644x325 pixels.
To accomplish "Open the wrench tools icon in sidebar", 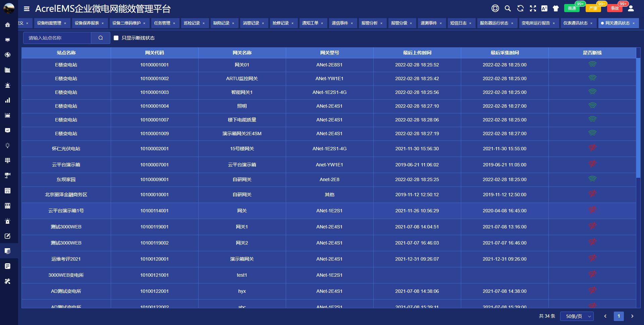I will [x=7, y=281].
